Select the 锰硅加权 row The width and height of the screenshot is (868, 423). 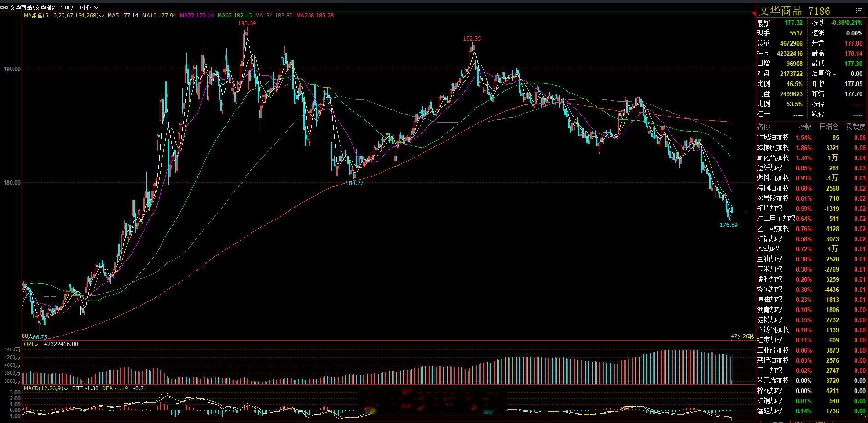[x=811, y=411]
